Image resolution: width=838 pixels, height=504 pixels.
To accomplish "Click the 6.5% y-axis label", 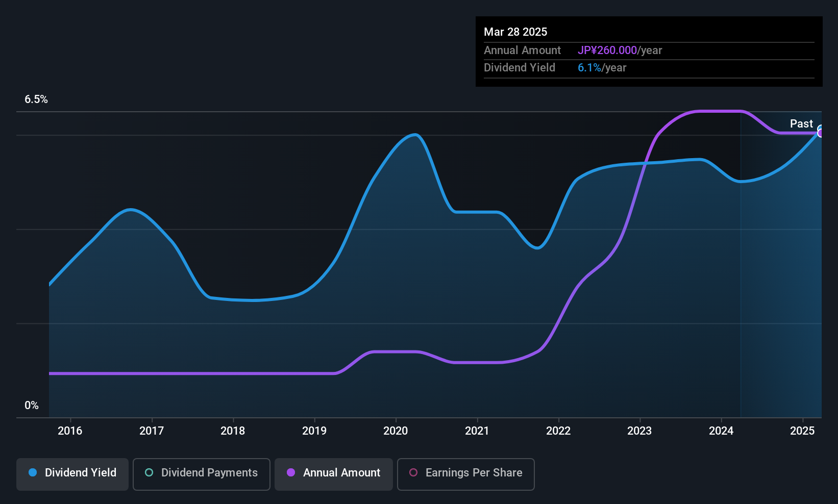I will (36, 99).
